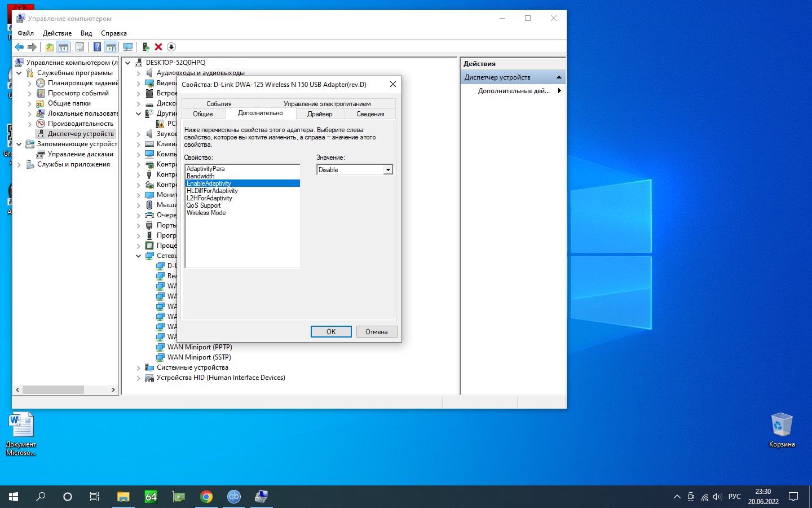Image resolution: width=812 pixels, height=508 pixels.
Task: Open Google Chrome from the taskbar
Action: coord(206,497)
